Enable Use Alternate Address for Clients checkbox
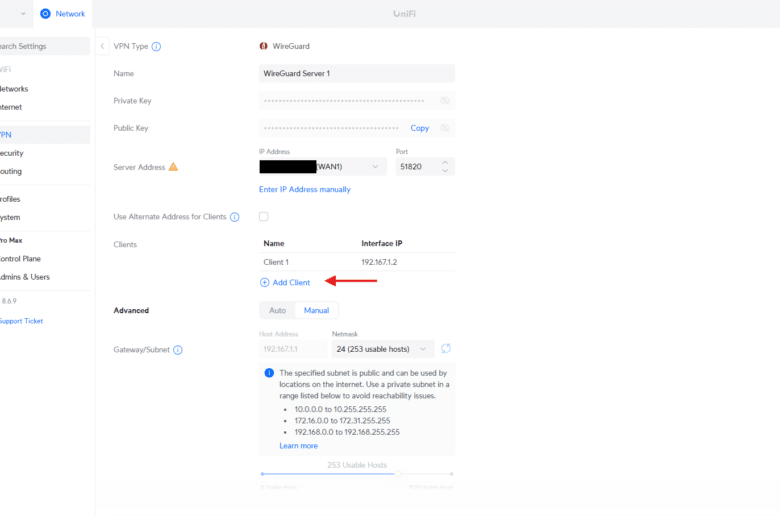This screenshot has width=780, height=516. [x=264, y=216]
